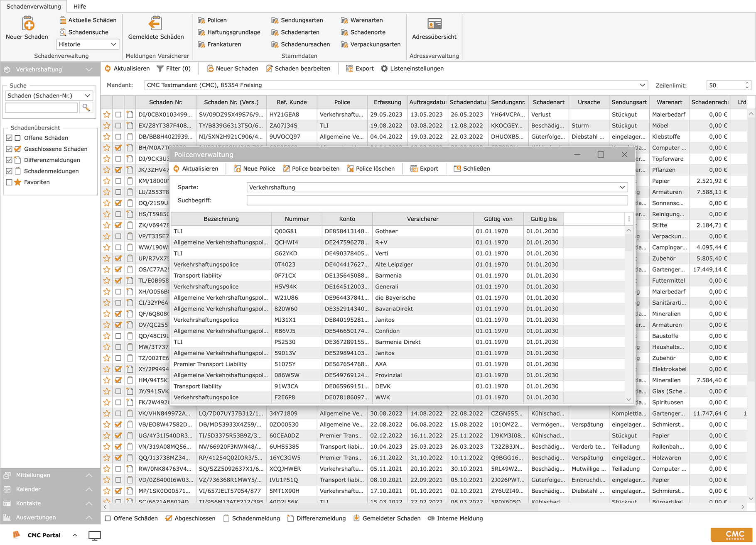The width and height of the screenshot is (756, 545).
Task: Click Police löschen in dialog
Action: 371,169
